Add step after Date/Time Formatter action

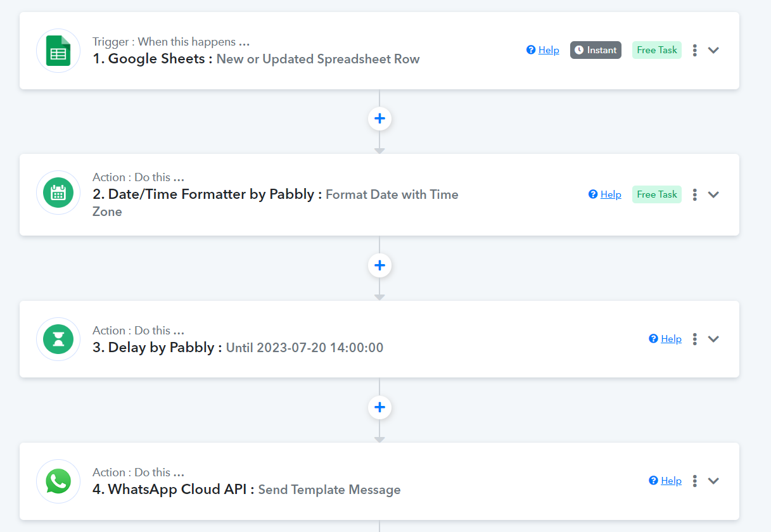pos(379,265)
